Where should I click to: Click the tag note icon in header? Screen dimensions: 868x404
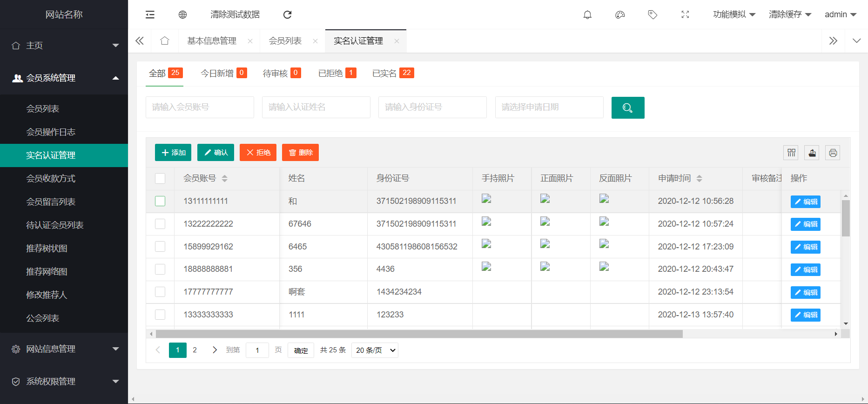click(653, 14)
